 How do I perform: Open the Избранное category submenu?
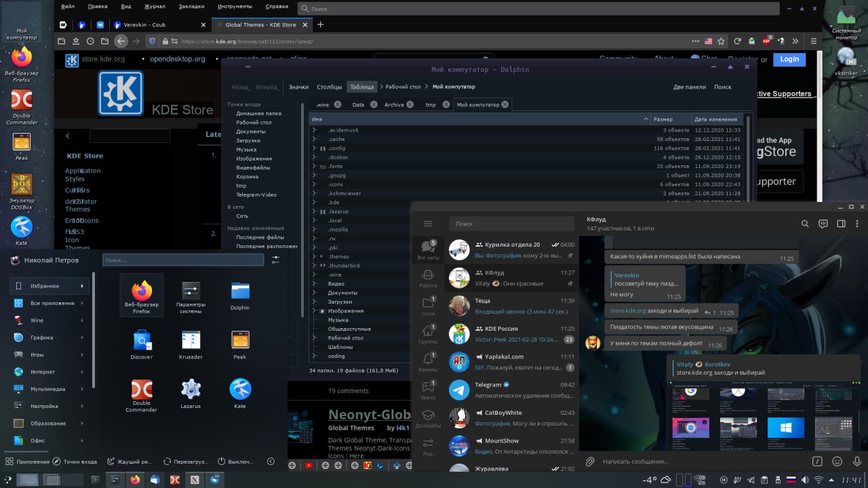pyautogui.click(x=49, y=286)
